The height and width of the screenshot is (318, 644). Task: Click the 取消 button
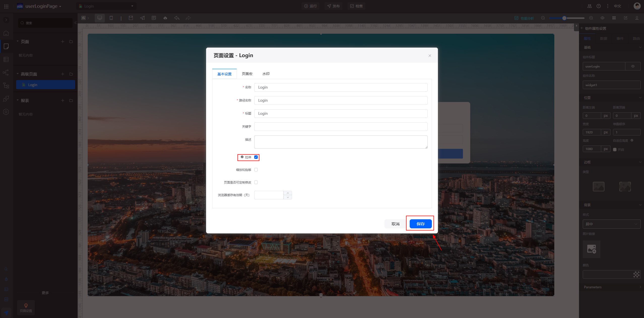pyautogui.click(x=395, y=224)
